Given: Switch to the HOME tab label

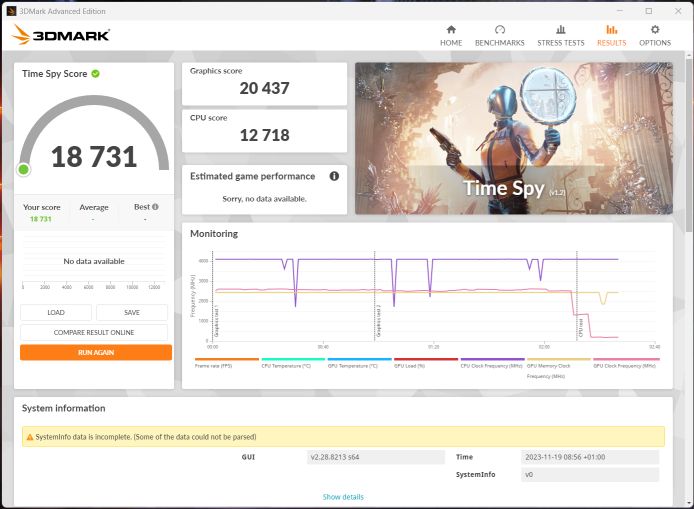Looking at the screenshot, I should coord(451,43).
